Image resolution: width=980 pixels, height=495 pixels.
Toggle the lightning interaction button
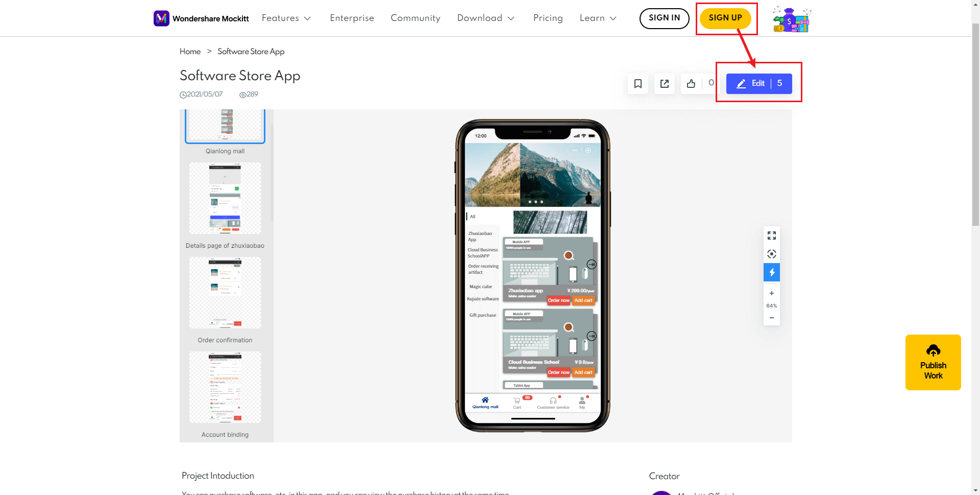[x=772, y=272]
